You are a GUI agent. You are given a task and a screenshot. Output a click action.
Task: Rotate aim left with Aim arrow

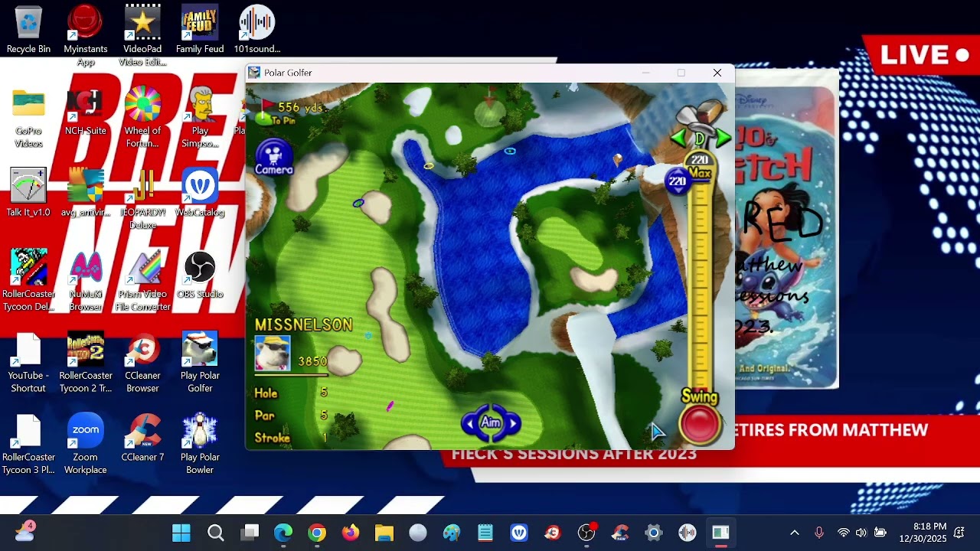pyautogui.click(x=469, y=422)
